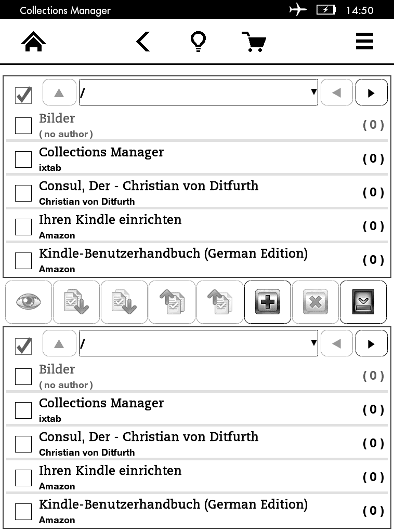Click the rightmost save-tray icon in the middle toolbar
This screenshot has height=532, width=394.
point(363,302)
